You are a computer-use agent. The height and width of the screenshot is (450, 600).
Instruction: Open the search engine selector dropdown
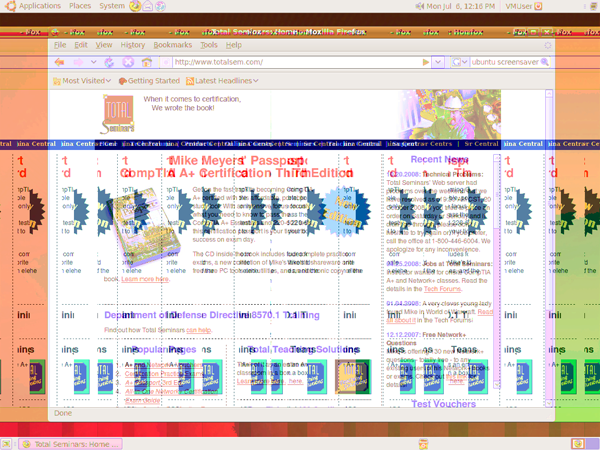pos(460,62)
